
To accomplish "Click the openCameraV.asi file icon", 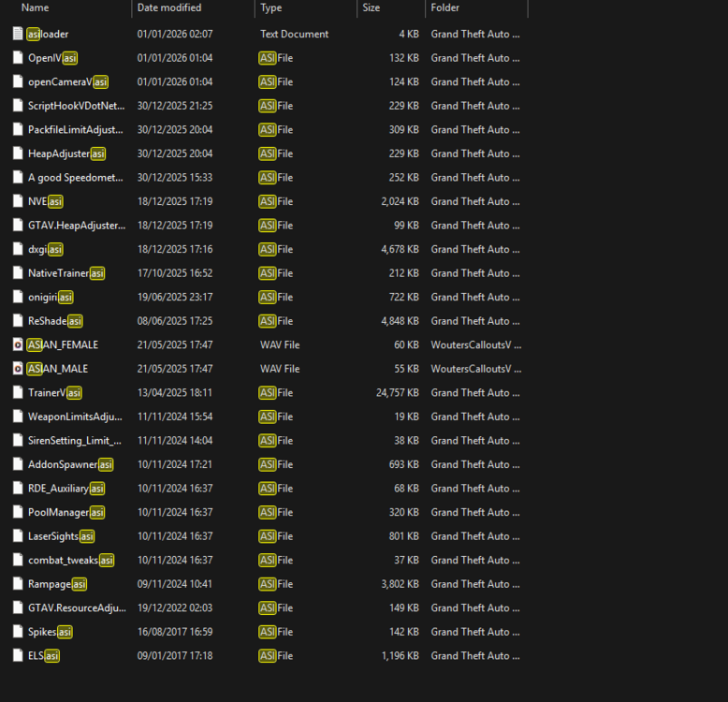I will 18,81.
